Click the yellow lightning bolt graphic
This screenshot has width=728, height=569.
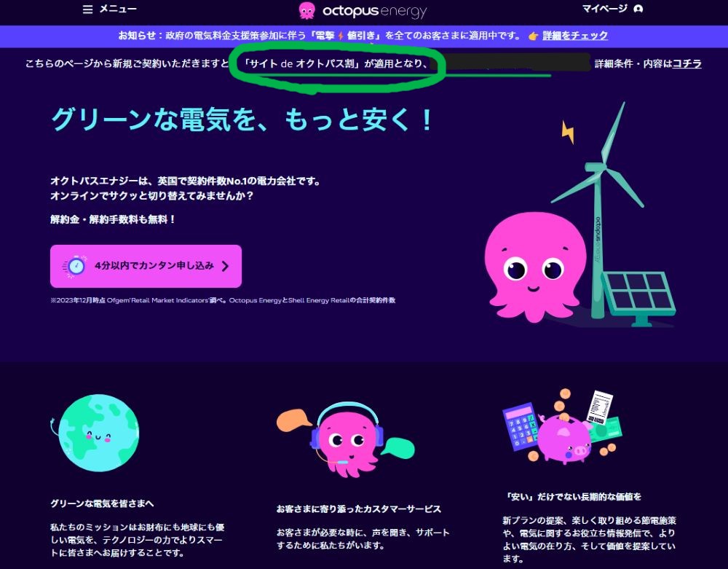568,132
